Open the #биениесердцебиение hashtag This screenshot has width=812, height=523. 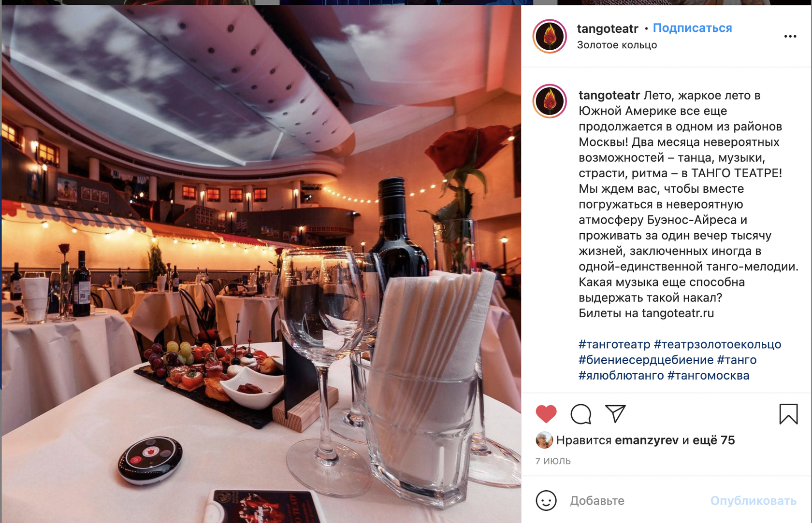[x=646, y=360]
